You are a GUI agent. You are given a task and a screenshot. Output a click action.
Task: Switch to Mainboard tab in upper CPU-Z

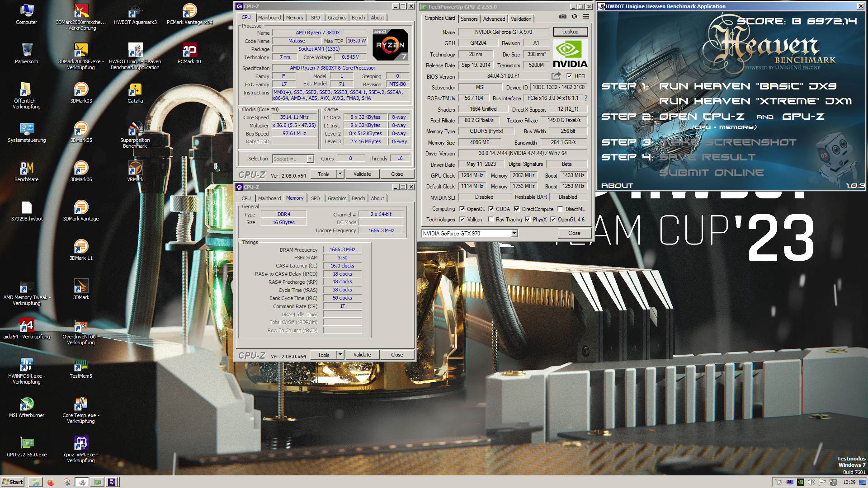click(269, 18)
